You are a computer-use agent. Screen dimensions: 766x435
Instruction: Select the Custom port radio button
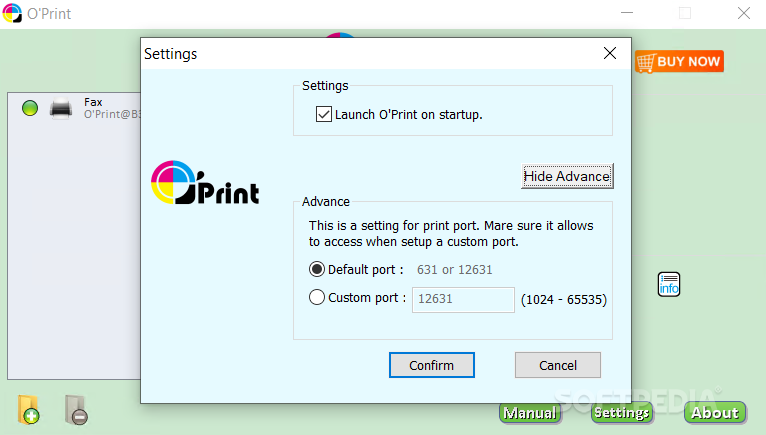(x=317, y=297)
